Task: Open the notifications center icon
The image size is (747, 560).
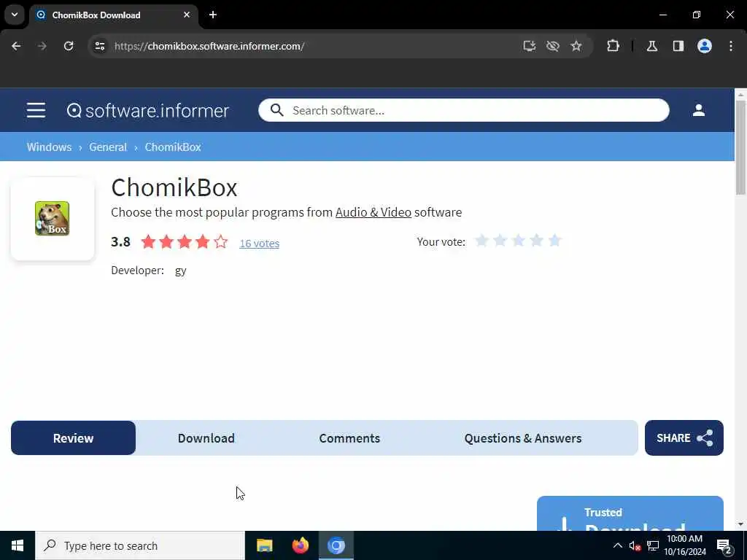Action: [724, 545]
